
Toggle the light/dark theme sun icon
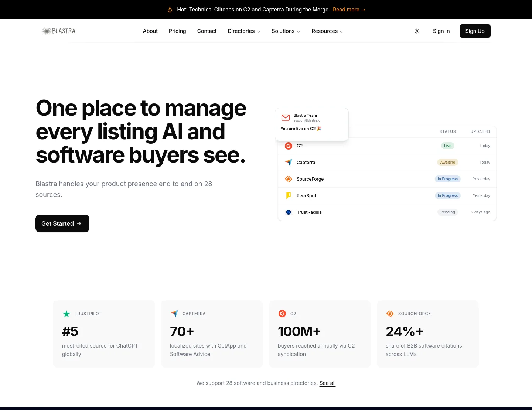pyautogui.click(x=417, y=31)
